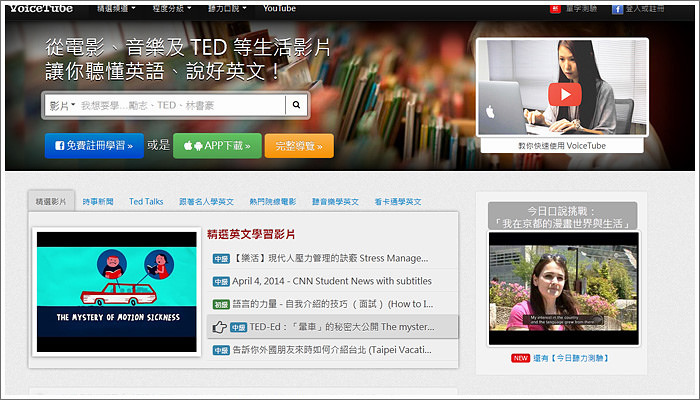The image size is (700, 400).
Task: Select the 精選影片 tab
Action: tap(51, 201)
